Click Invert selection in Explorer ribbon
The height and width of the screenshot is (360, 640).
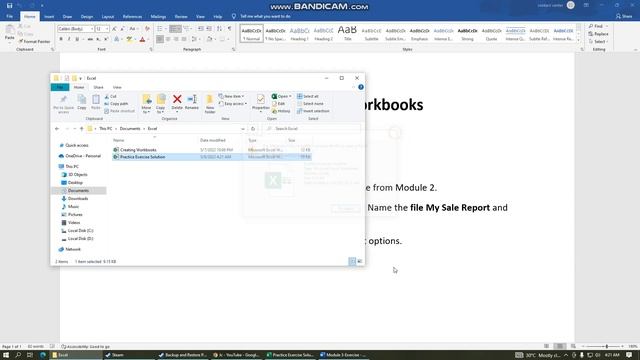(313, 111)
